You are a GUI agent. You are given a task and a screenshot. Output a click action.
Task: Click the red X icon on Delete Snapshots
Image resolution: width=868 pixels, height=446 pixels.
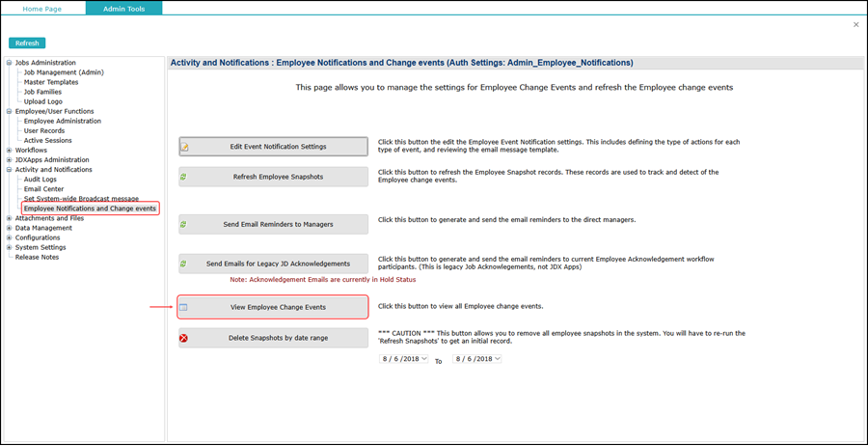184,338
